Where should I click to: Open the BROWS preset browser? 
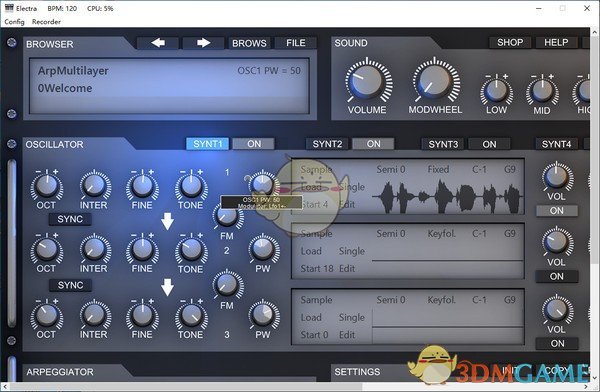pos(249,43)
